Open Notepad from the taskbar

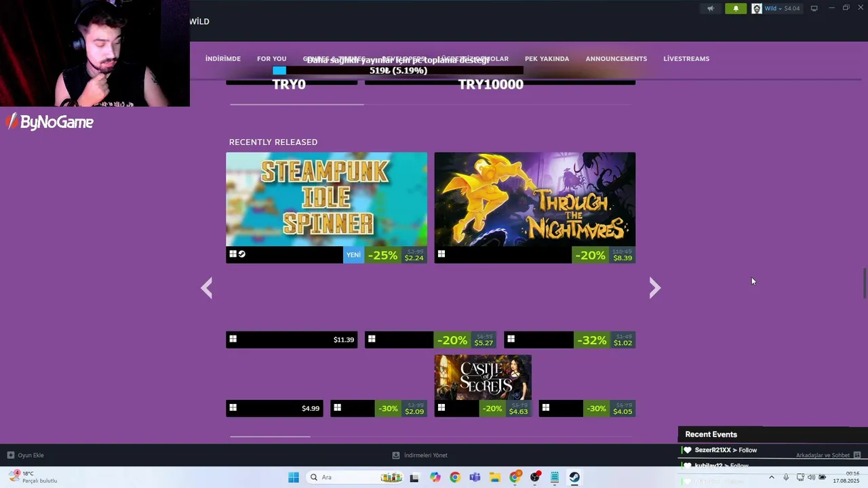pos(555,477)
